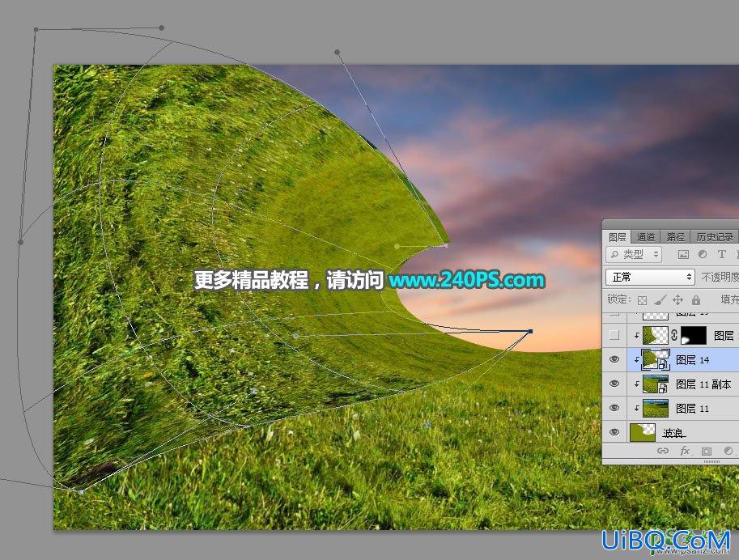Filter layers by type (T) icon

point(721,255)
